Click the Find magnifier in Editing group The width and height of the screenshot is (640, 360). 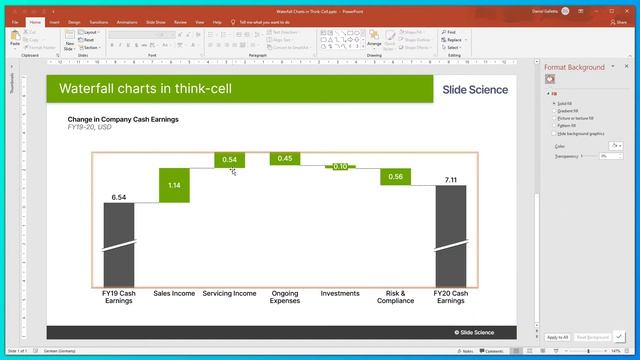pyautogui.click(x=444, y=32)
